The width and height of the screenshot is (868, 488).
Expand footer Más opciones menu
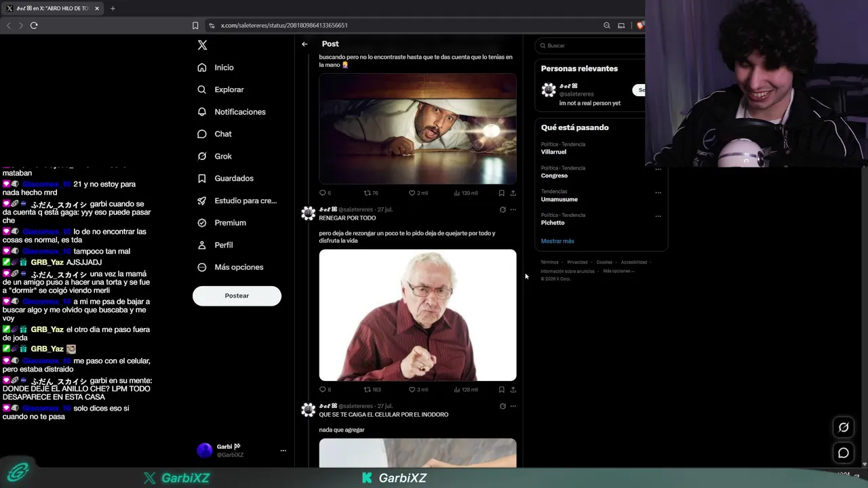tap(618, 271)
